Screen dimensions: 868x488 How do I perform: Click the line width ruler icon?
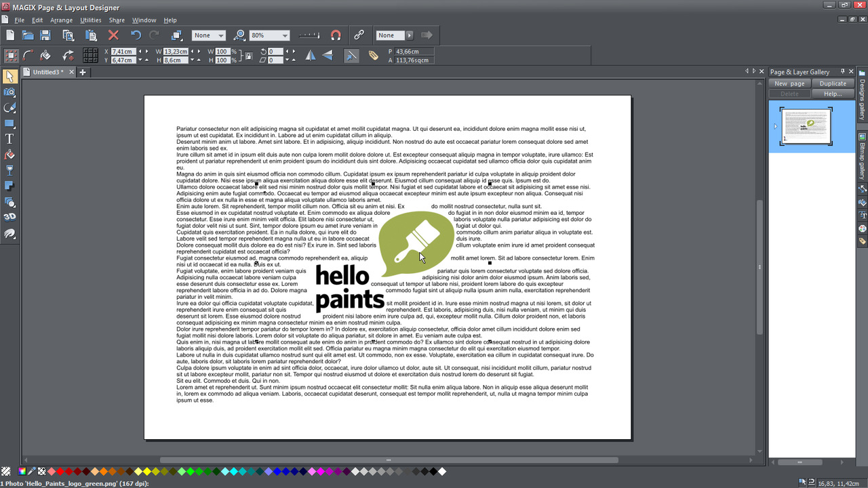(309, 35)
